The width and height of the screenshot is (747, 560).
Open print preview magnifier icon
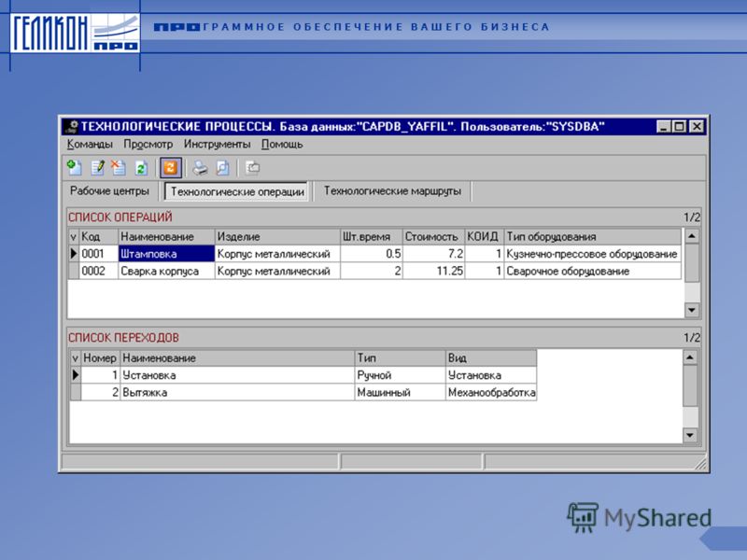[222, 168]
